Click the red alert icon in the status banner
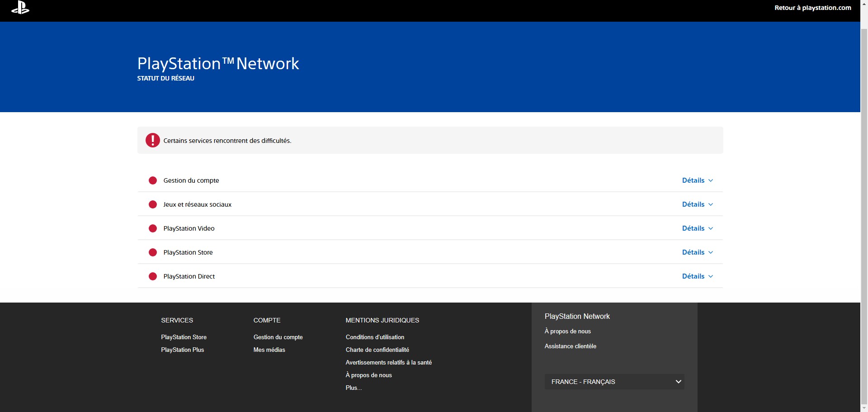 152,140
